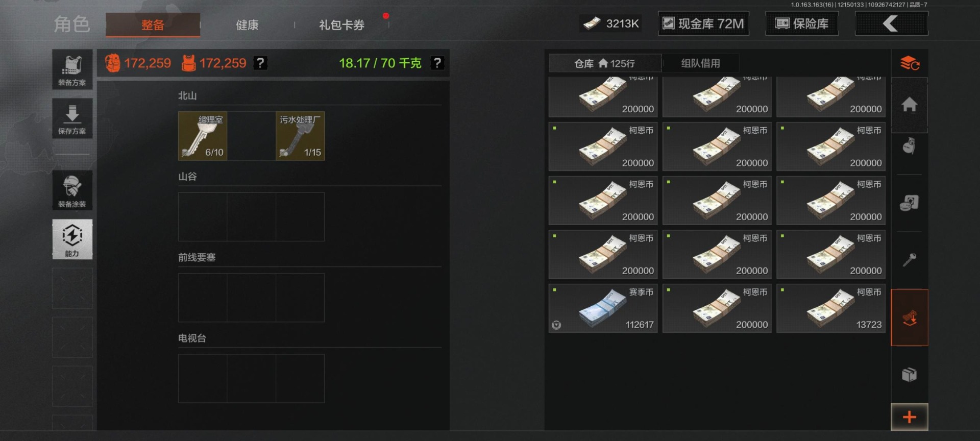
Task: Open the 保险库 safe button
Action: coord(802,23)
